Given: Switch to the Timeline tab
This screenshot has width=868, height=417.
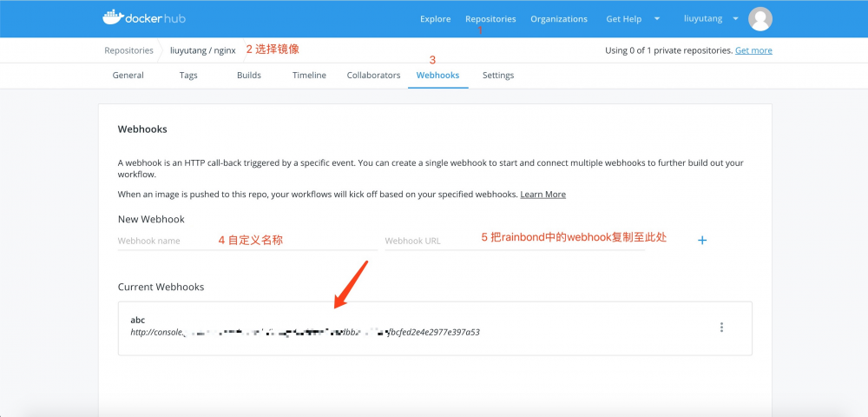Looking at the screenshot, I should (x=309, y=76).
